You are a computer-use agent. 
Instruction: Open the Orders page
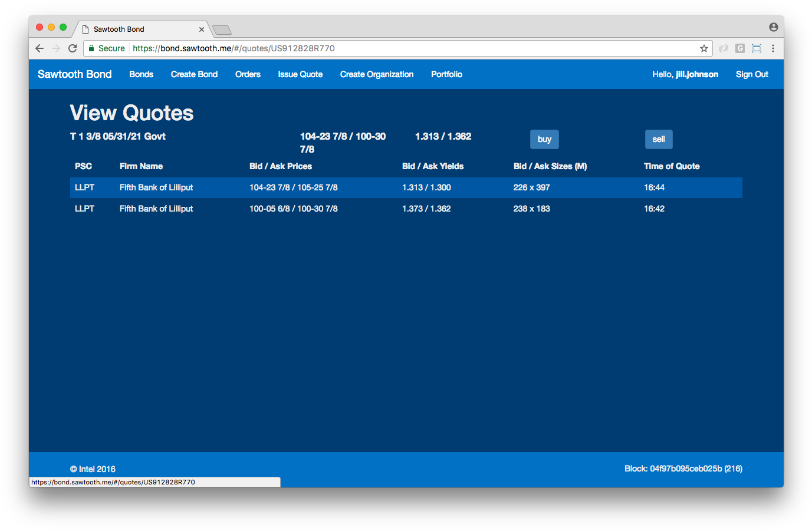click(x=248, y=74)
